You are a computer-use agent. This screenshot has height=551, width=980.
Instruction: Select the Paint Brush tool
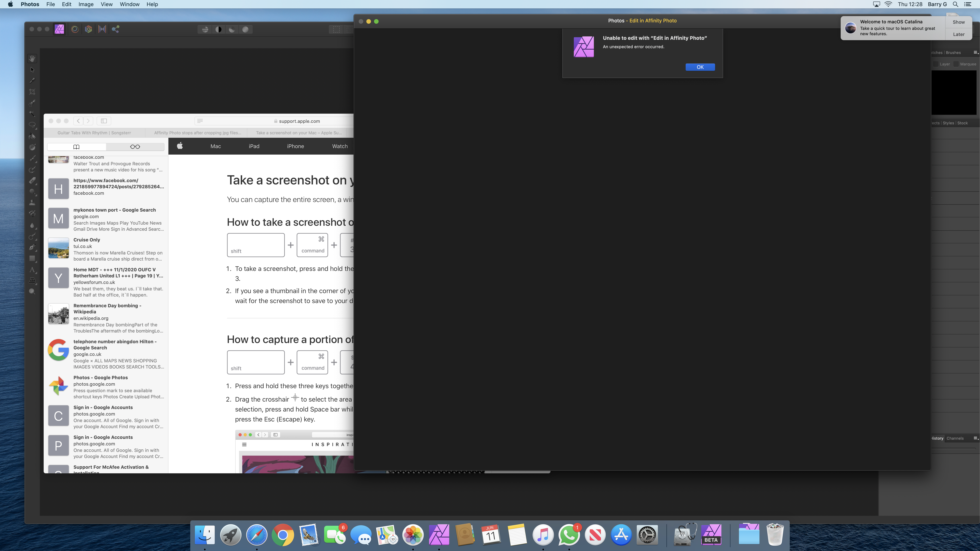click(x=32, y=158)
